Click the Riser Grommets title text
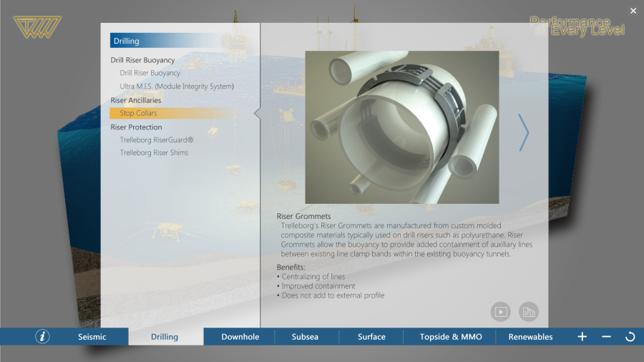The width and height of the screenshot is (644, 362). tap(303, 216)
